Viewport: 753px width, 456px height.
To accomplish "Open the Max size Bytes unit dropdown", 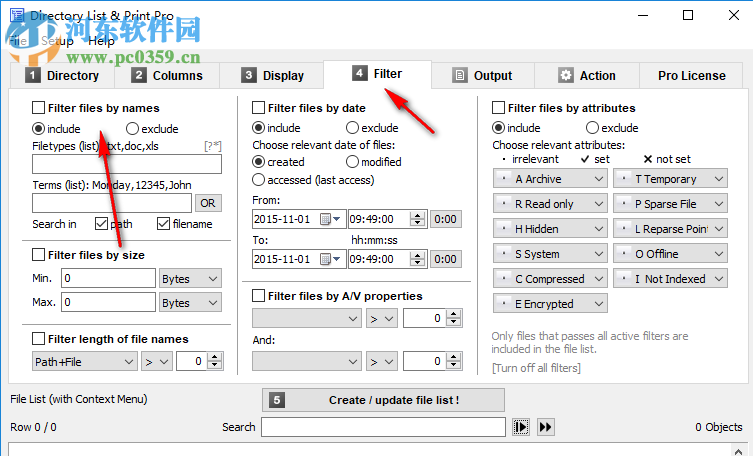I will tap(190, 302).
